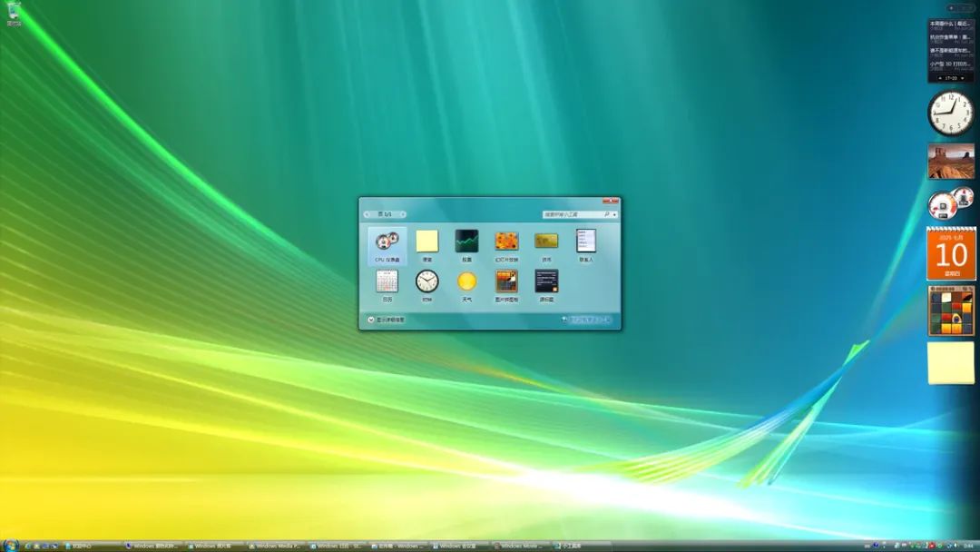This screenshot has height=552, width=980.
Task: Select the CPU meter gadget in the gallery
Action: (x=387, y=245)
